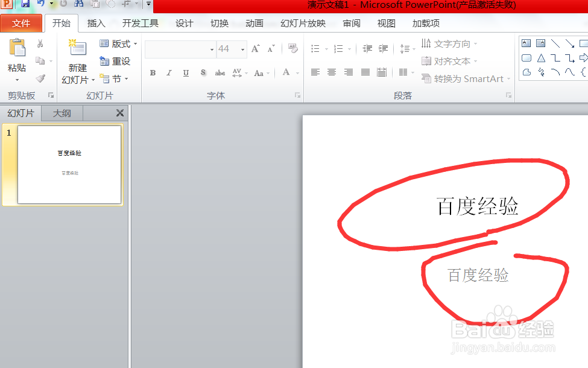Click the columns icon in paragraph group
The height and width of the screenshot is (368, 588).
click(403, 72)
